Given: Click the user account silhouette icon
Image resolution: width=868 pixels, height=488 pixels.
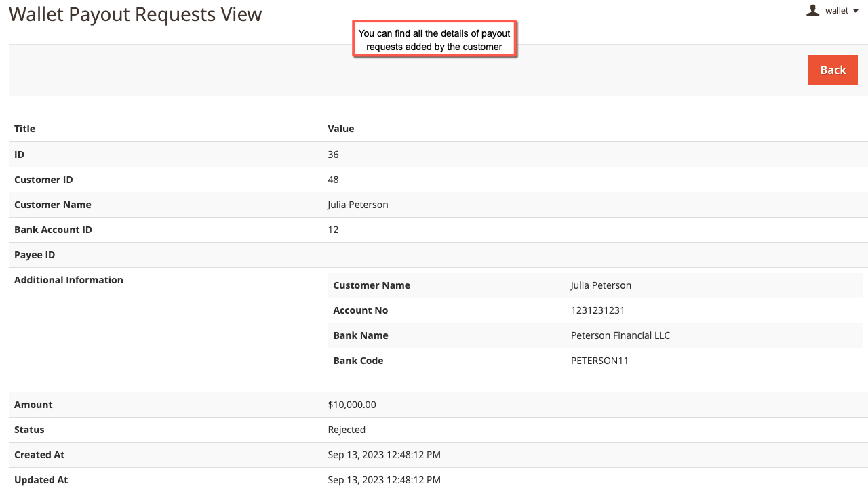Looking at the screenshot, I should click(x=812, y=10).
